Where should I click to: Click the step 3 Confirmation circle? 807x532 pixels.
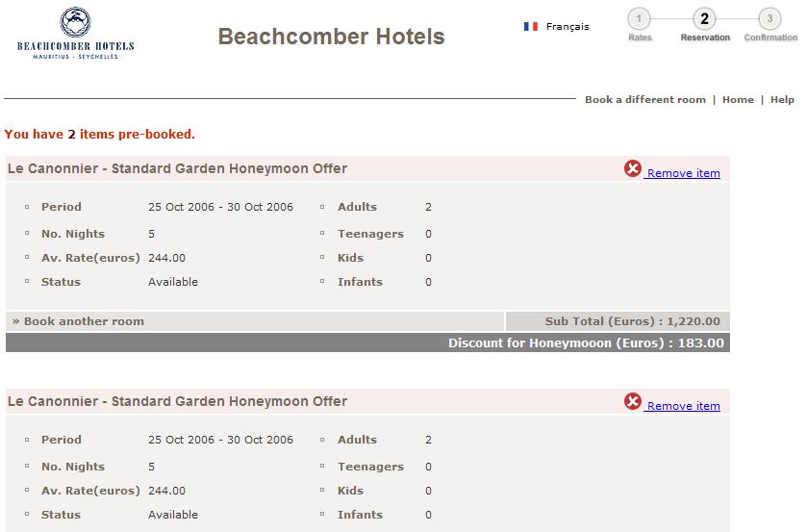[769, 19]
